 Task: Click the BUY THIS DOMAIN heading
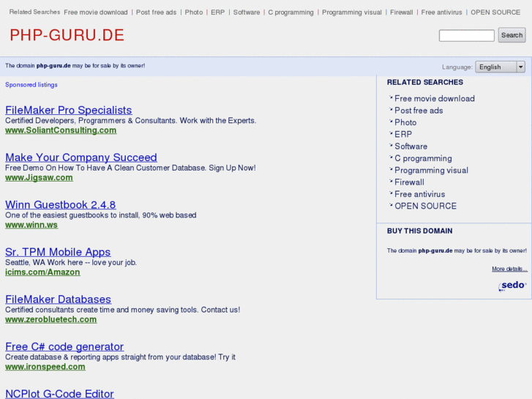[x=420, y=231]
